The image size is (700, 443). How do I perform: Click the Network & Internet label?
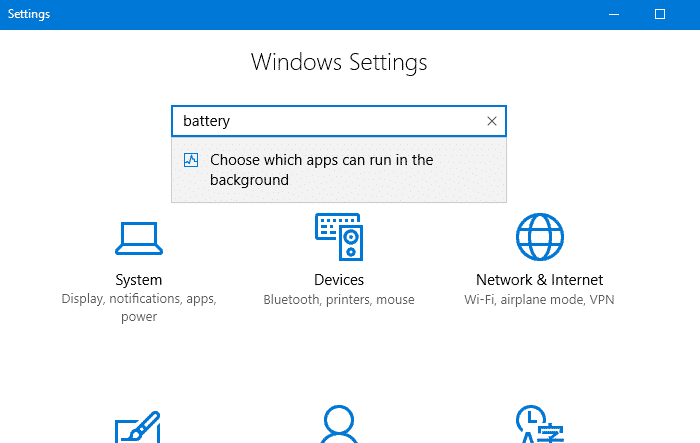[x=539, y=280]
